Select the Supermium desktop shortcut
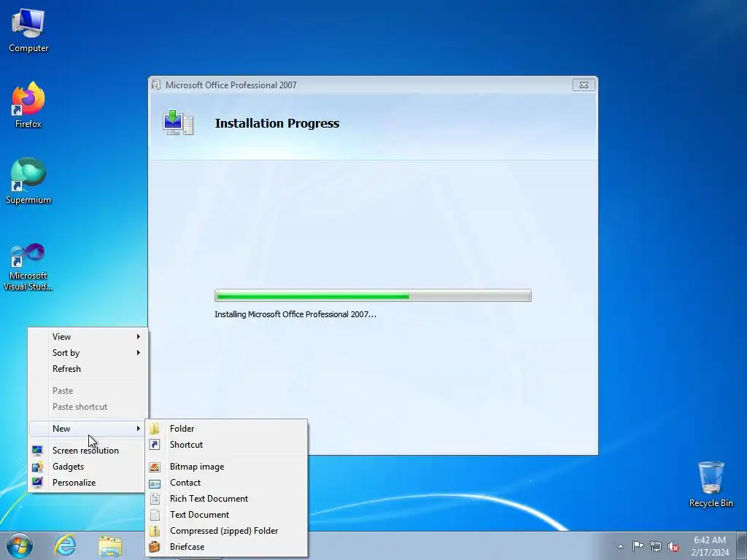Screen dimensions: 747x560 [28, 181]
